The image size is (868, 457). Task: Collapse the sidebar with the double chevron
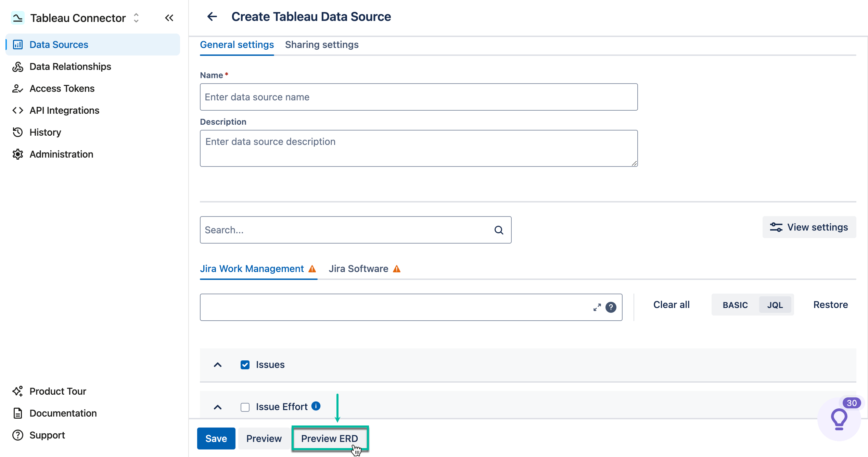click(x=169, y=17)
